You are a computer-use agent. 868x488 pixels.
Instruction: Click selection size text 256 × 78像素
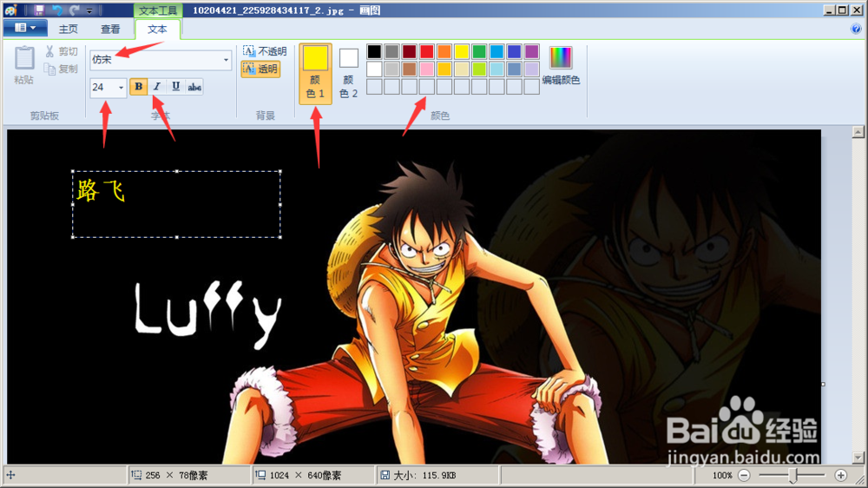[x=176, y=475]
